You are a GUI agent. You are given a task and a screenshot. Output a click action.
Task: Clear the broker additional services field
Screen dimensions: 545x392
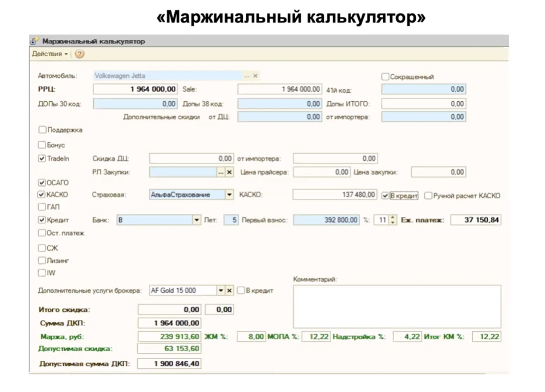(229, 290)
